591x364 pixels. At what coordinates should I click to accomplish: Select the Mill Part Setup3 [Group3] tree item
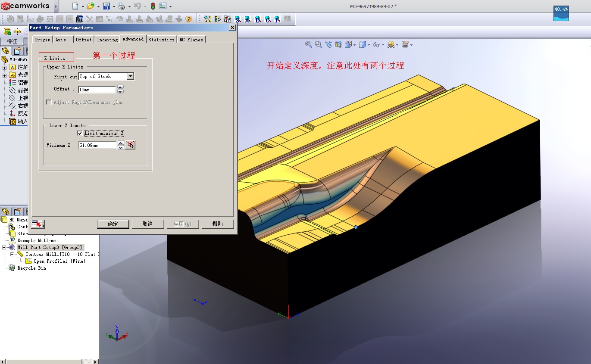50,248
